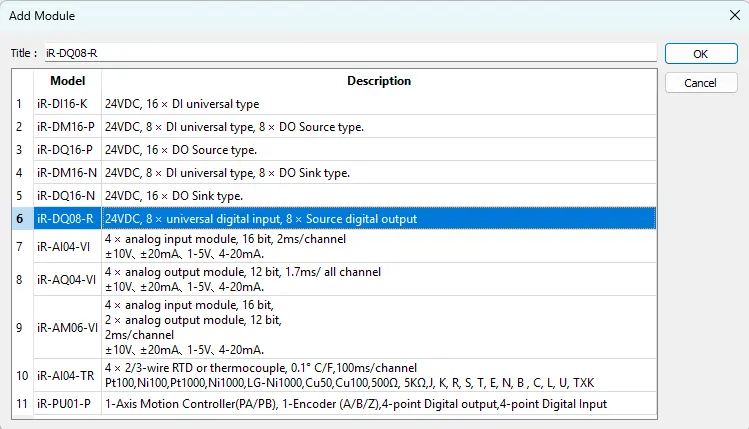Click description '24VDC, 16 × DO Source type.'
The image size is (749, 429).
click(181, 150)
